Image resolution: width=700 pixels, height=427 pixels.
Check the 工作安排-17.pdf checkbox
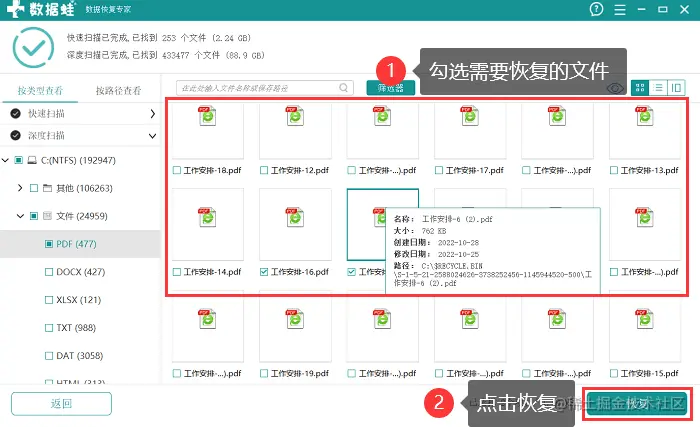click(439, 170)
